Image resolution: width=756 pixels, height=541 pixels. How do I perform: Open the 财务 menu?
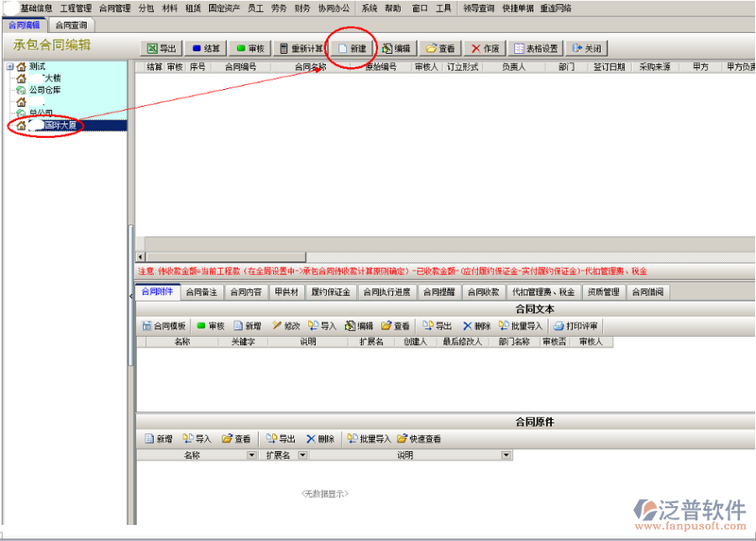click(302, 9)
